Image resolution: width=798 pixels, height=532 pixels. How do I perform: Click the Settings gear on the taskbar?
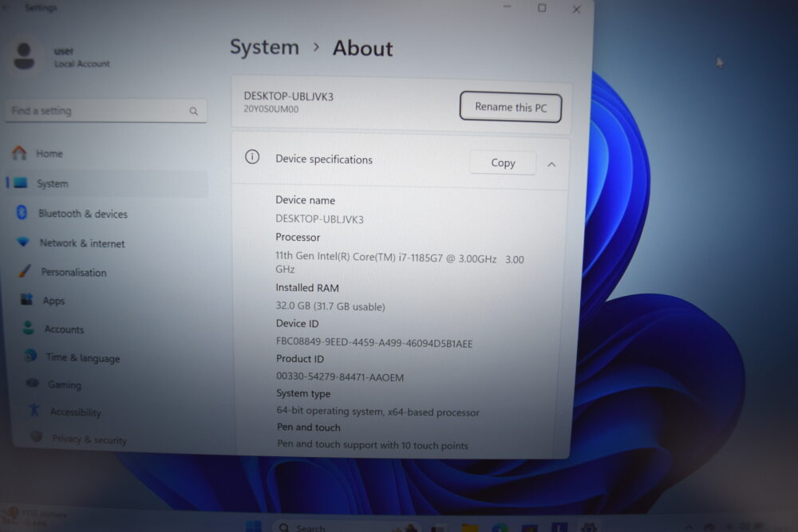point(589,527)
